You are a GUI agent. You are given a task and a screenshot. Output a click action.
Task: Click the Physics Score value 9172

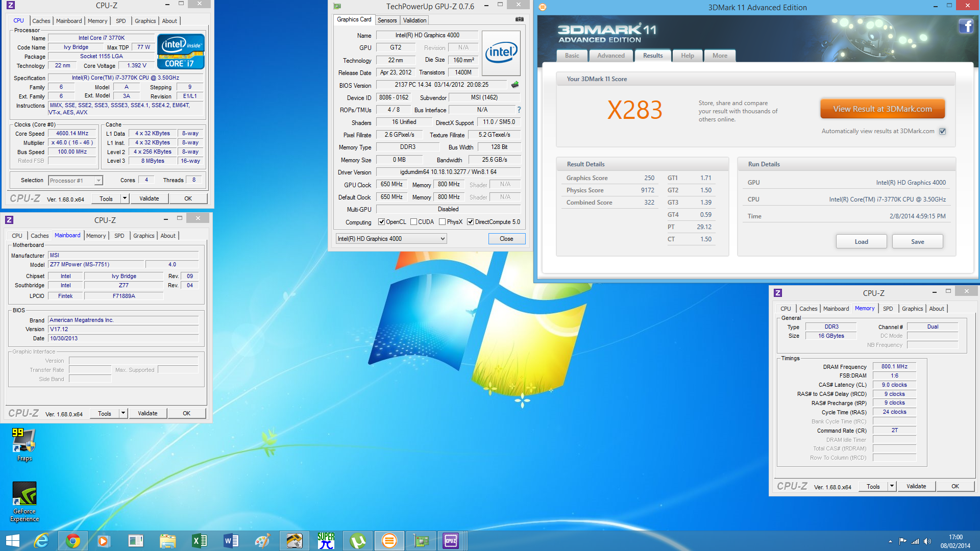point(647,190)
